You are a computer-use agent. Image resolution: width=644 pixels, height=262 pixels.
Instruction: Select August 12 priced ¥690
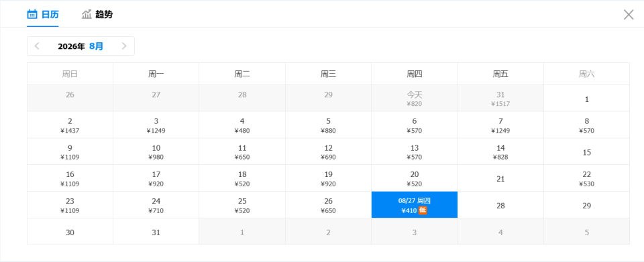(328, 151)
